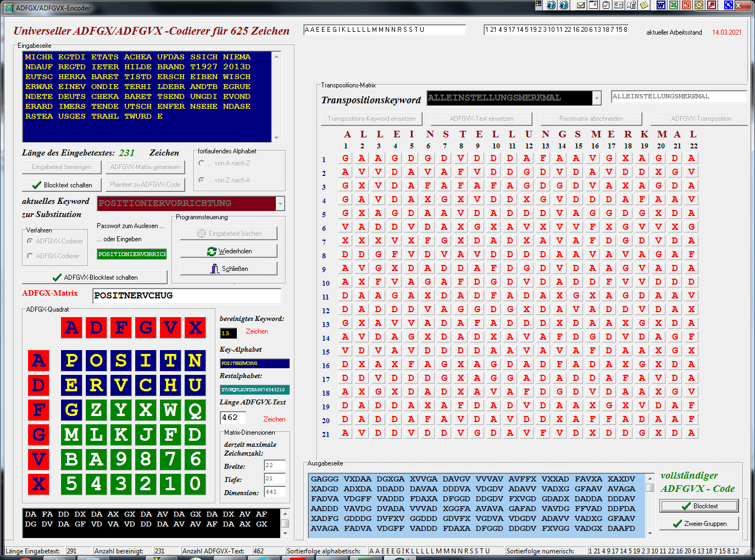The image size is (755, 560).
Task: Click the ADFGVX pair list scrollbar down arrow
Action: tap(285, 533)
